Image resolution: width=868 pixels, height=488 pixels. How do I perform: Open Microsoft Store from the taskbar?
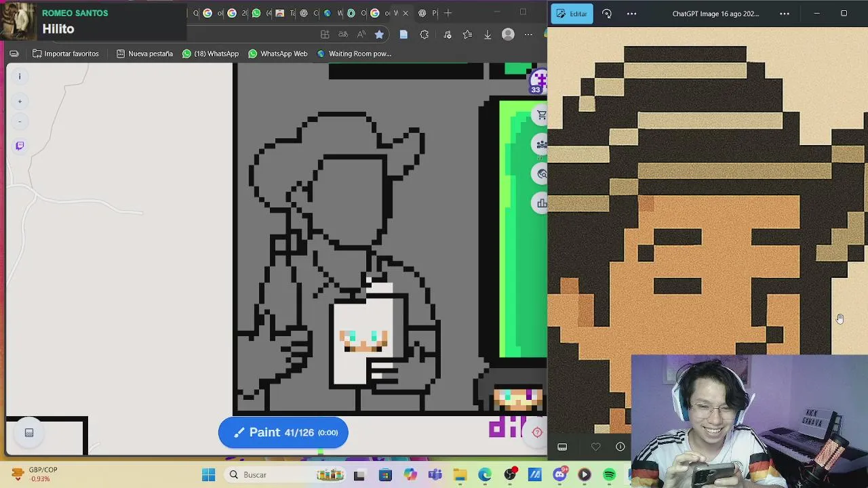(385, 475)
